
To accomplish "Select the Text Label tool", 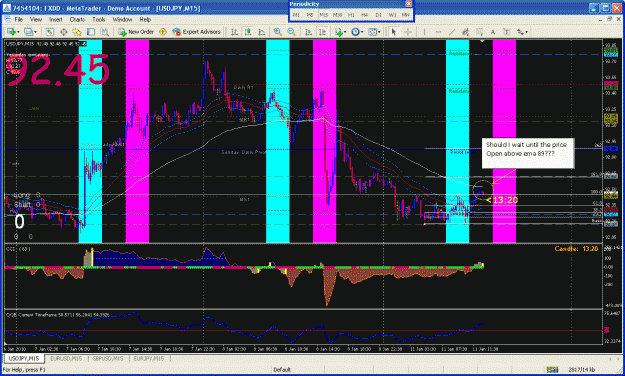I will pos(507,32).
